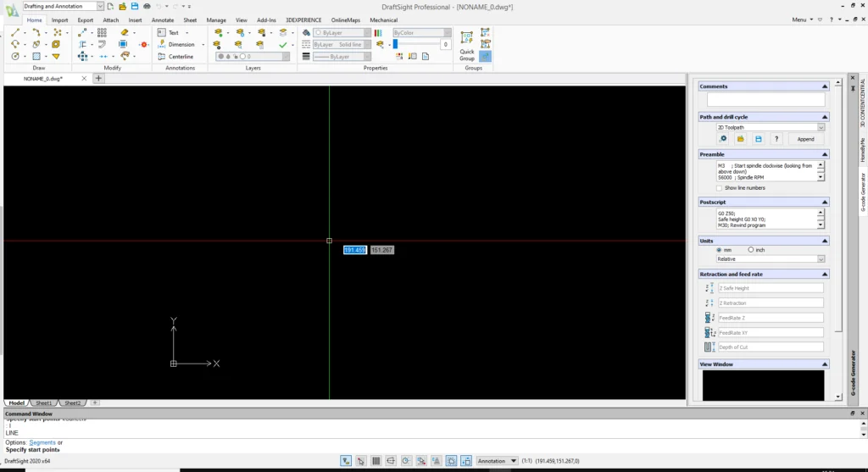Click the G-code settings gear icon
The width and height of the screenshot is (868, 472).
723,138
